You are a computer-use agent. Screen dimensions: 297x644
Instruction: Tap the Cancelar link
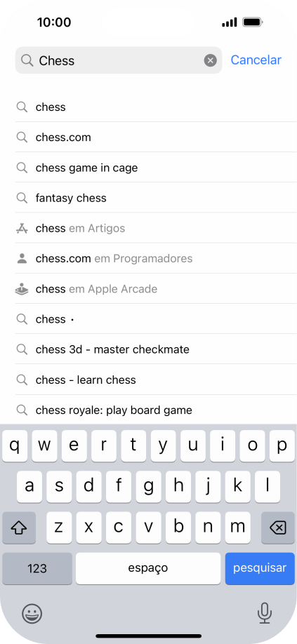(x=256, y=60)
